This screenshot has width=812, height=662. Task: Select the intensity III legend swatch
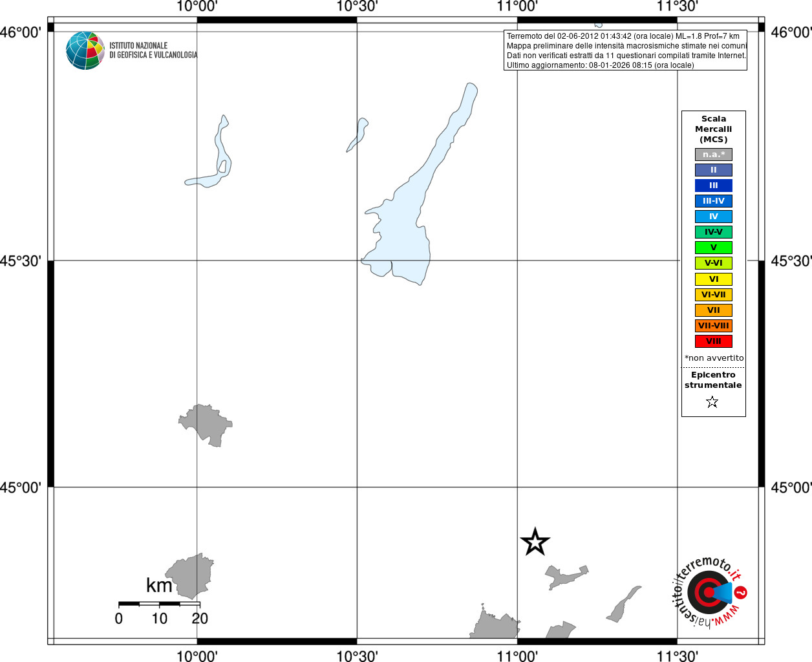[x=714, y=186]
